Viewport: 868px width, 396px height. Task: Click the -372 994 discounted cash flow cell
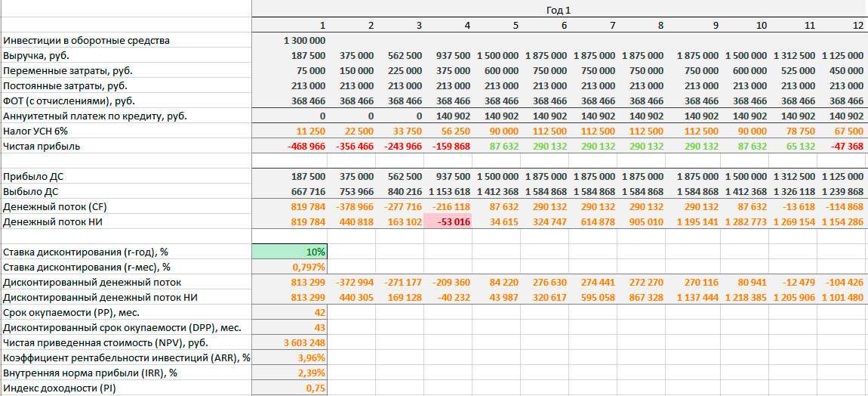352,282
